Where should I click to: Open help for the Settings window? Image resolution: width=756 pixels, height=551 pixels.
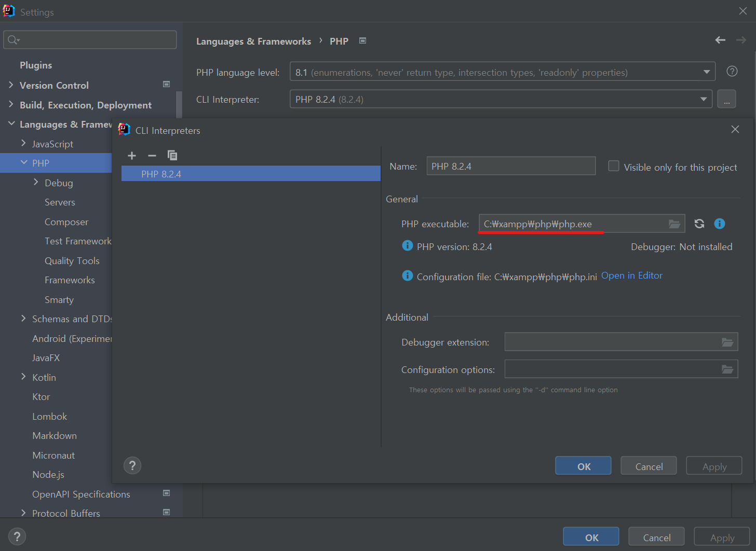click(17, 536)
